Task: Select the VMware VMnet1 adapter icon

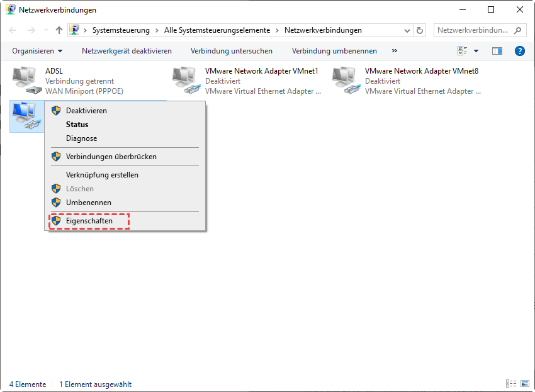Action: point(186,81)
